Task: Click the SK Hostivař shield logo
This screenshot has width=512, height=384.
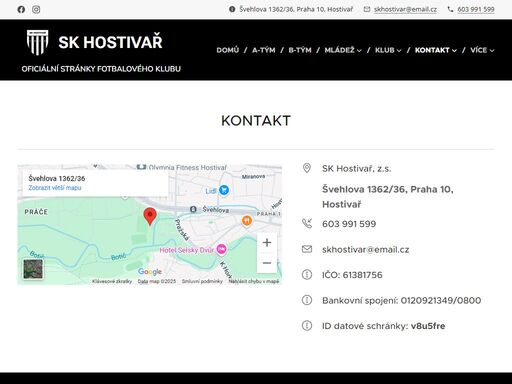Action: tap(37, 42)
